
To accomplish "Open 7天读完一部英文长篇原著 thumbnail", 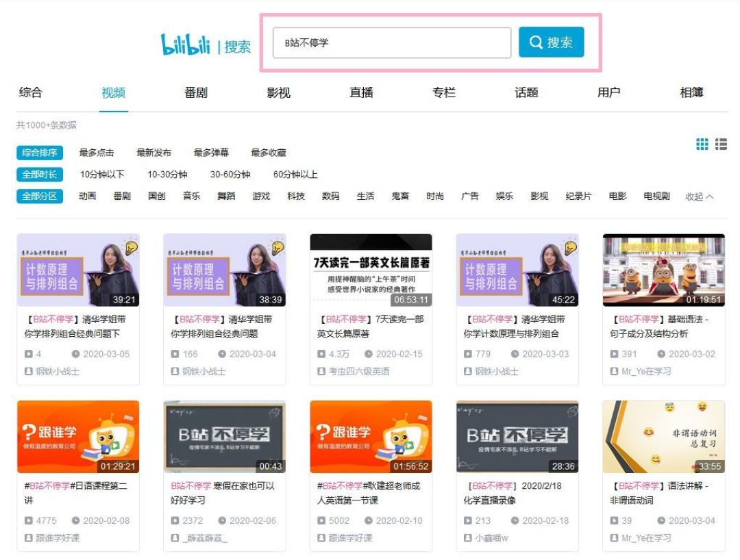I will [371, 270].
